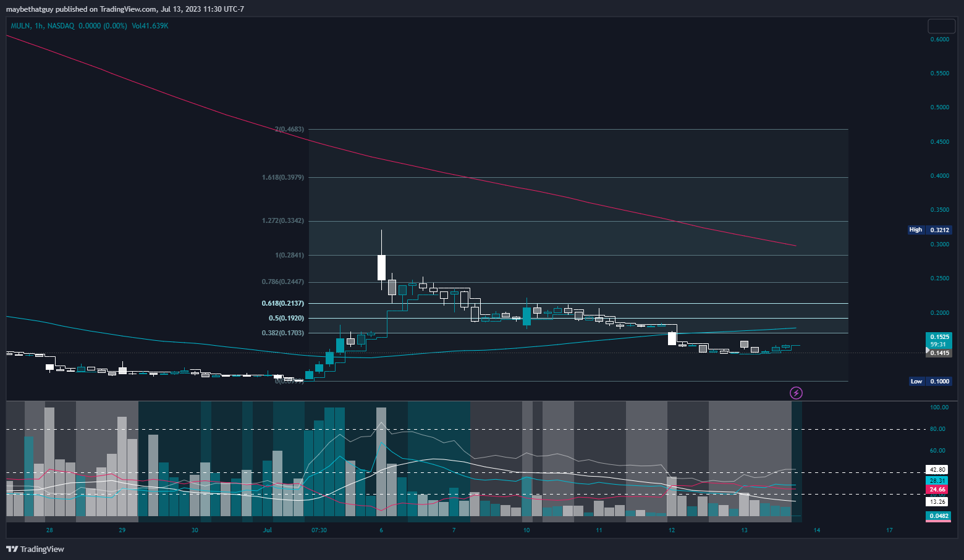Click the date label 13 on time axis

click(744, 530)
